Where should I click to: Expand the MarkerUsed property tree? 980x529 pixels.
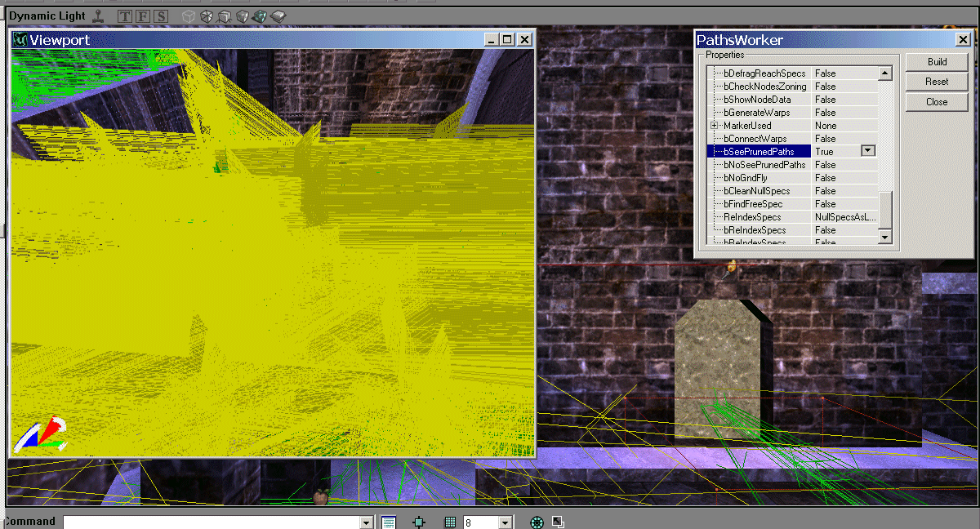[x=714, y=126]
